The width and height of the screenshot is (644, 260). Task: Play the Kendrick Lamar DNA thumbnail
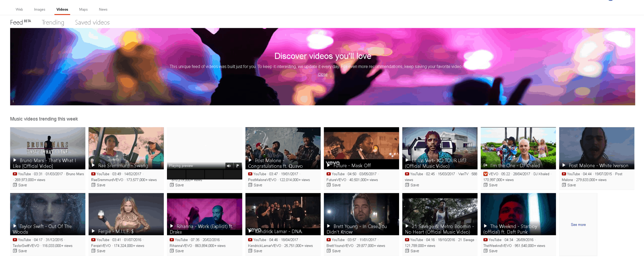[x=283, y=214]
